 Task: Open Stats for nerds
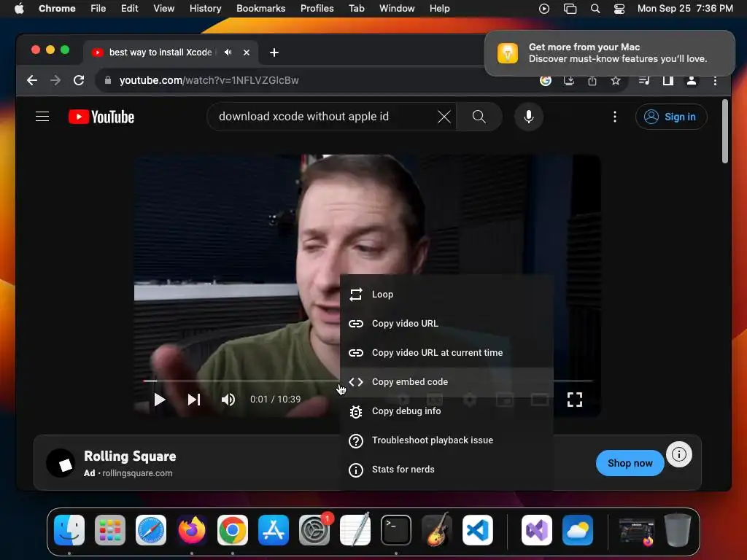point(446,470)
